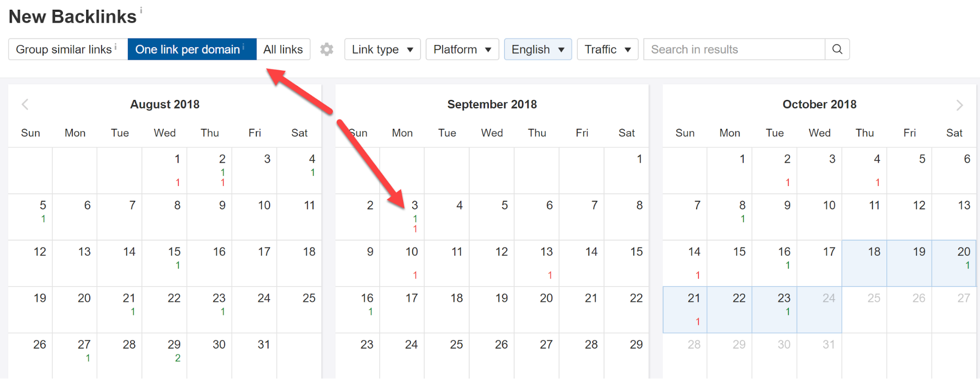Click the search magnifier icon
This screenshot has width=980, height=379.
pyautogui.click(x=837, y=49)
